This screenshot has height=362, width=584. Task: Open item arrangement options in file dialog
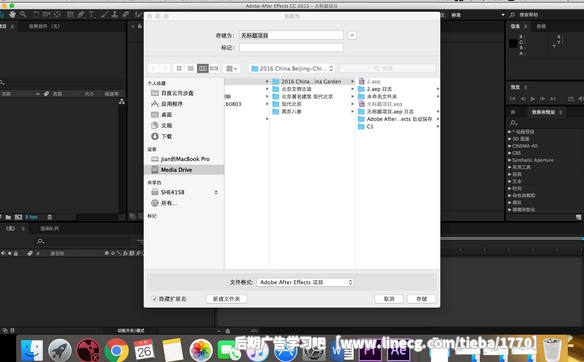pos(232,69)
